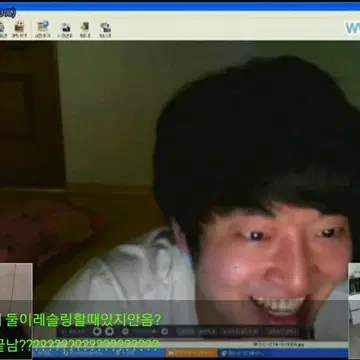
Task: Open the orange highlighted taskbar window
Action: click(x=191, y=353)
